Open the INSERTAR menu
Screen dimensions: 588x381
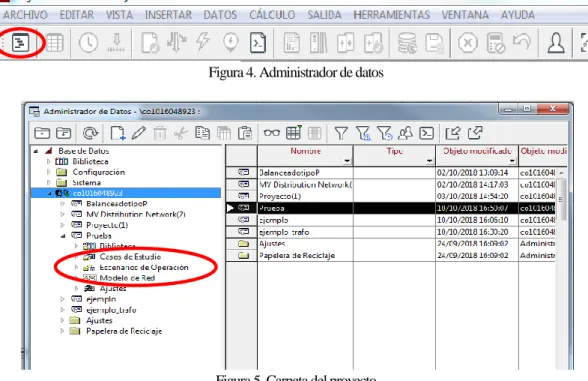[x=168, y=15]
